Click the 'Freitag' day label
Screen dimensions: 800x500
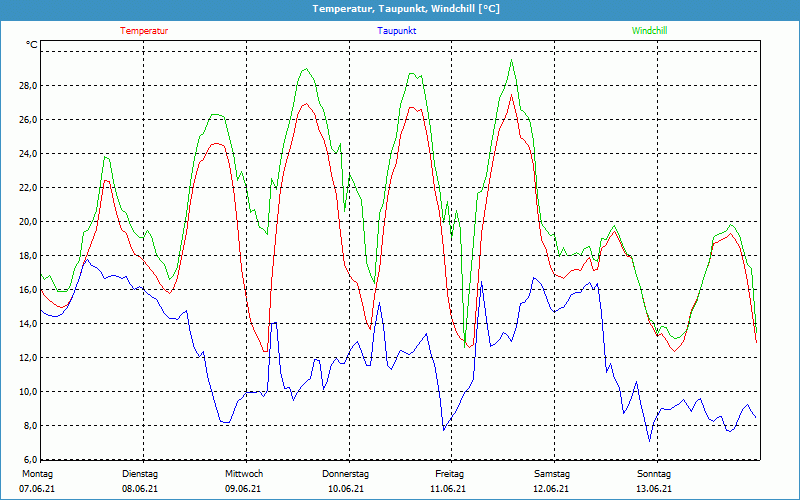tap(449, 474)
